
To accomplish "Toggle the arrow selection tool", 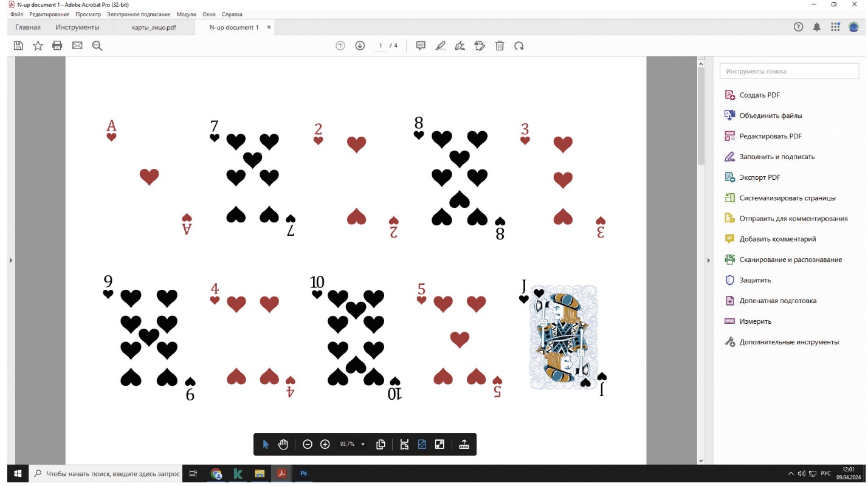I will coord(266,444).
